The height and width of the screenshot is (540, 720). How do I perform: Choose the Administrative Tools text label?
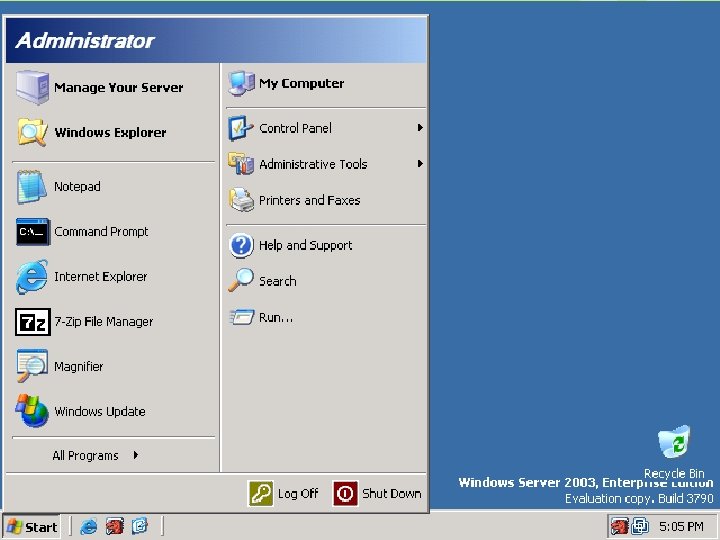click(x=313, y=164)
